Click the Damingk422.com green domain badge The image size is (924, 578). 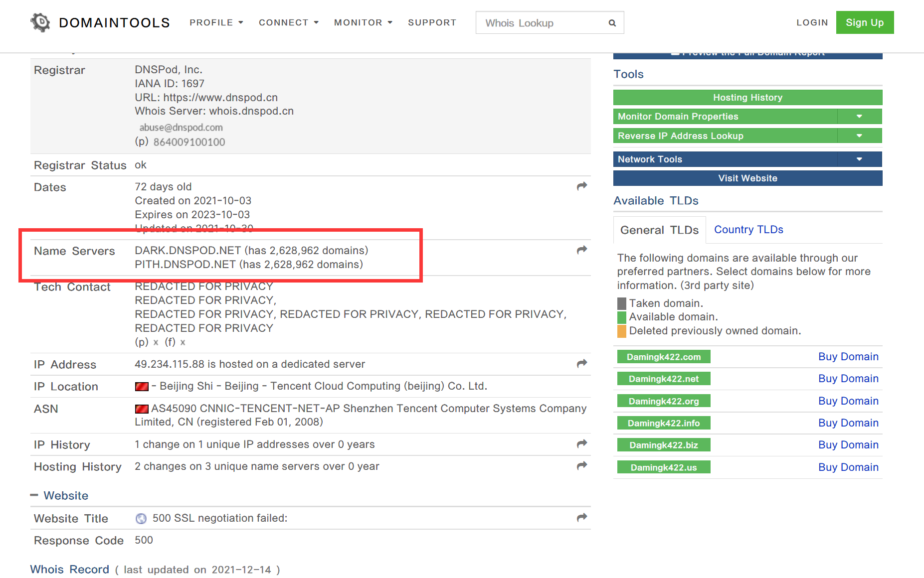[x=664, y=357]
